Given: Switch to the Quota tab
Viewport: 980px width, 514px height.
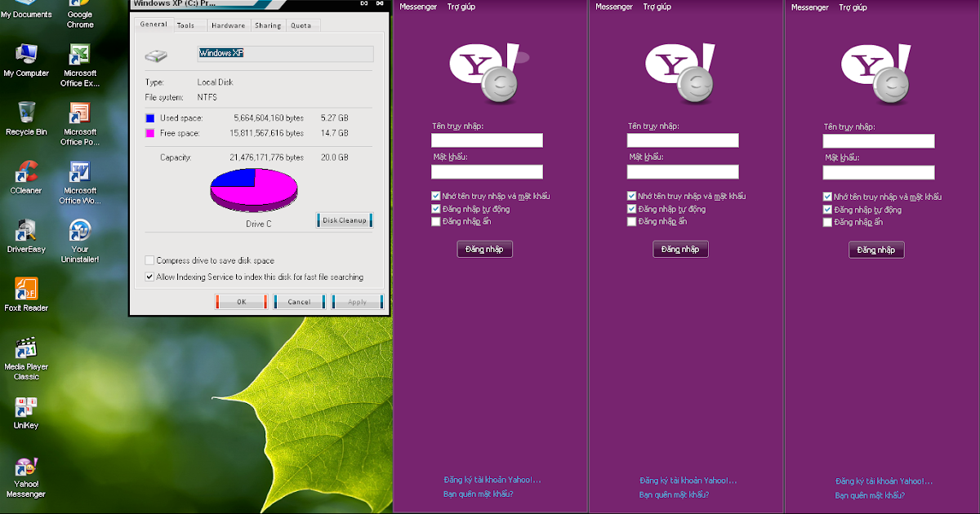Looking at the screenshot, I should tap(301, 25).
